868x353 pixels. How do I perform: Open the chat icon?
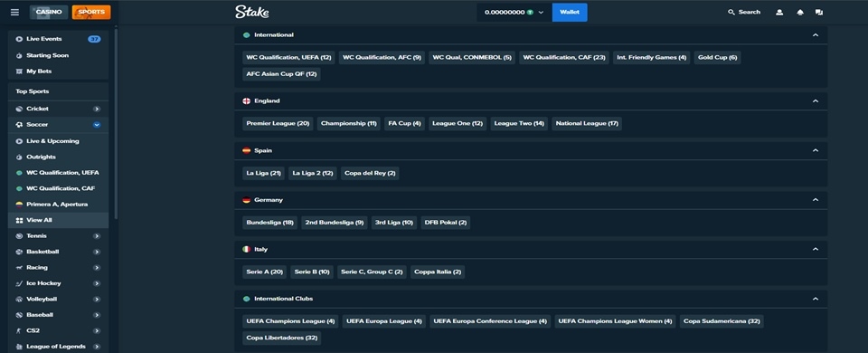pyautogui.click(x=819, y=12)
